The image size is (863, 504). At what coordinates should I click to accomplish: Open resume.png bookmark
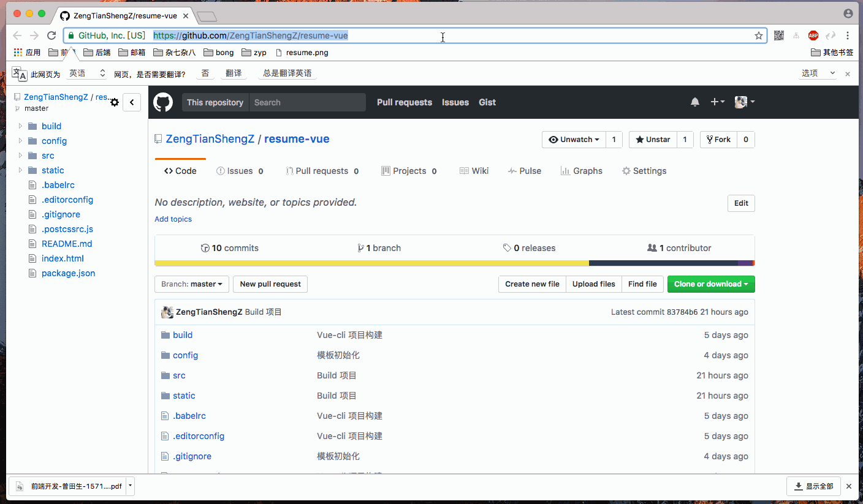click(302, 53)
